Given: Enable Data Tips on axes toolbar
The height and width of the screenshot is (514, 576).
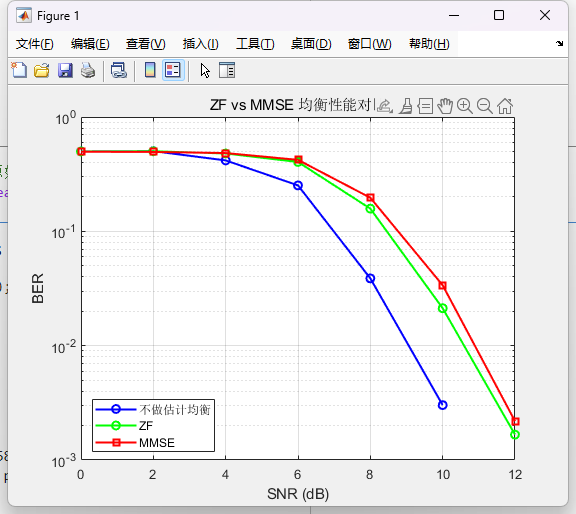Looking at the screenshot, I should pyautogui.click(x=425, y=106).
